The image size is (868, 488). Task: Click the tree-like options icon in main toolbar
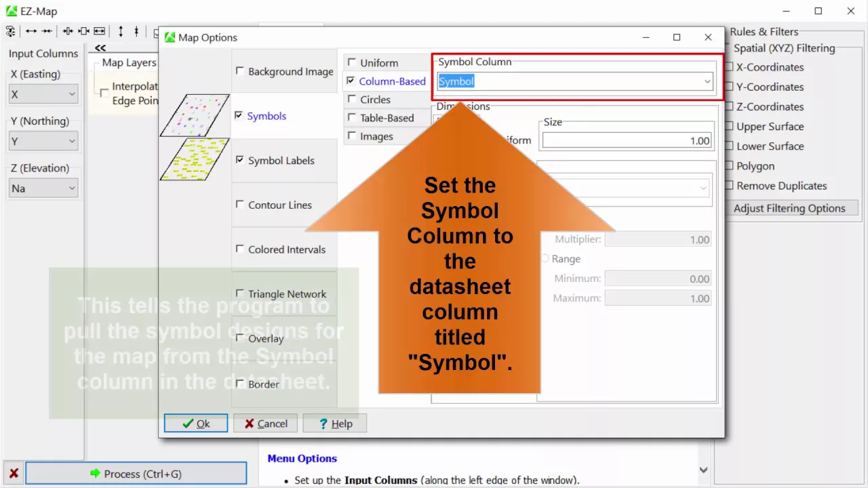click(10, 31)
